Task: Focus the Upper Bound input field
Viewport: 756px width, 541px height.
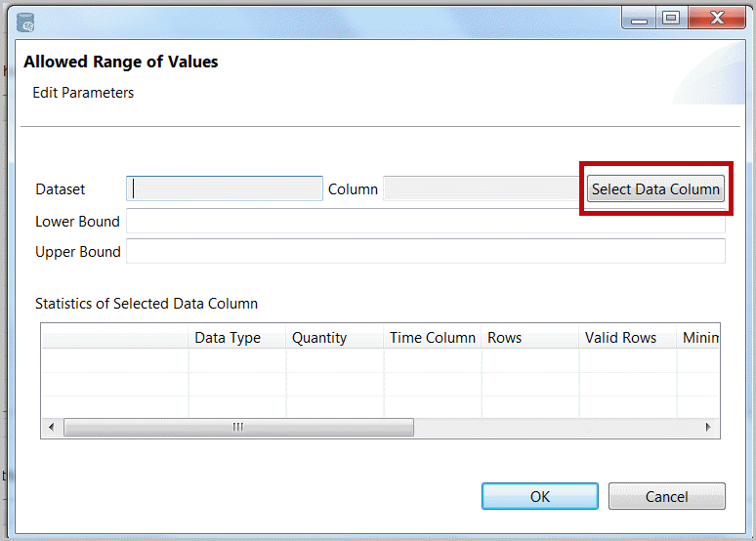Action: 425,251
